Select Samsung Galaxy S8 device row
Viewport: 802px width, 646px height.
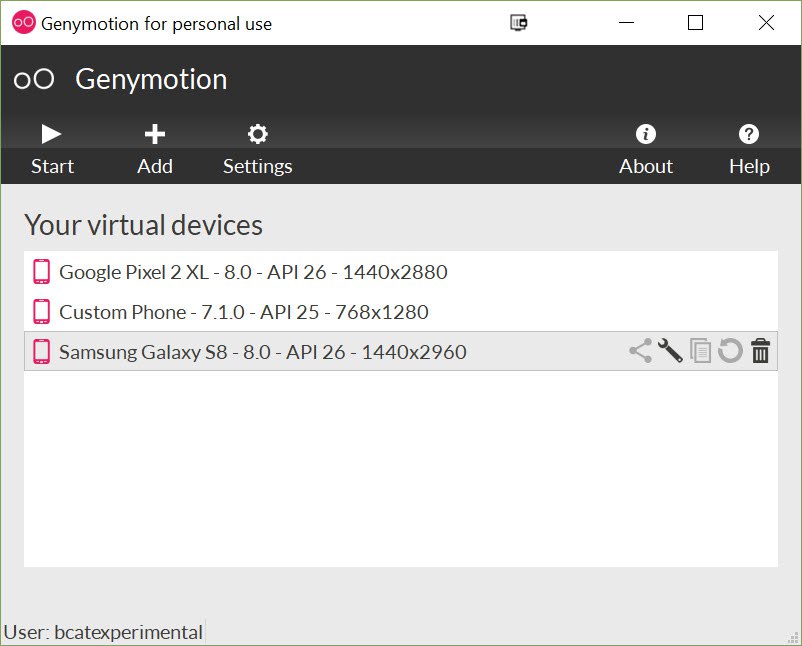pos(401,351)
